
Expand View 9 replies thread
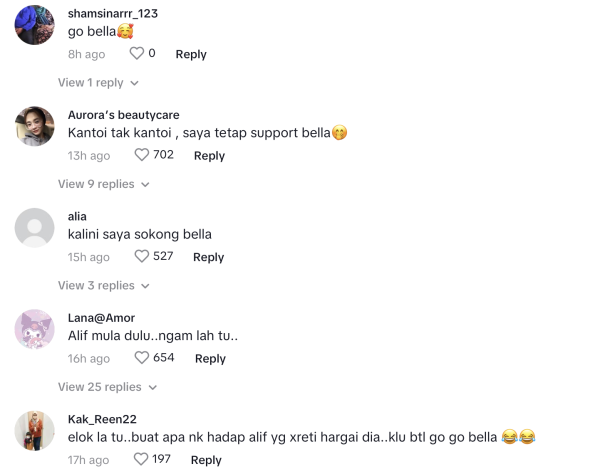coord(103,184)
